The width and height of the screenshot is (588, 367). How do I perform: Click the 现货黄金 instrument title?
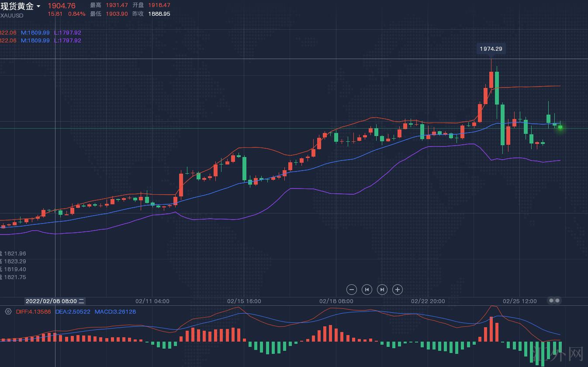tap(17, 6)
